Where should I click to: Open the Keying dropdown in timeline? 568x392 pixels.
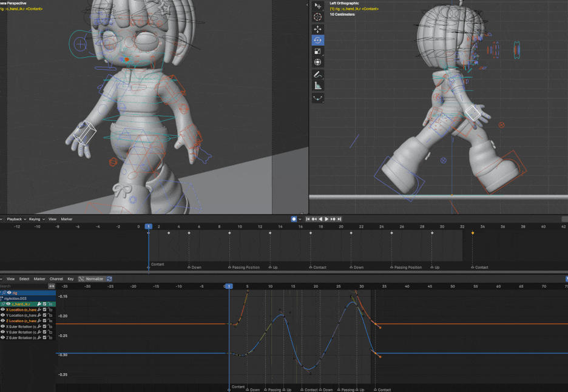click(x=36, y=219)
